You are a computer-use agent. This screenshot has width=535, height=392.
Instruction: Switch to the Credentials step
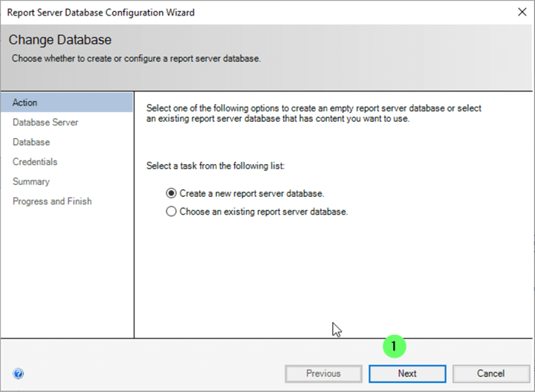(35, 162)
